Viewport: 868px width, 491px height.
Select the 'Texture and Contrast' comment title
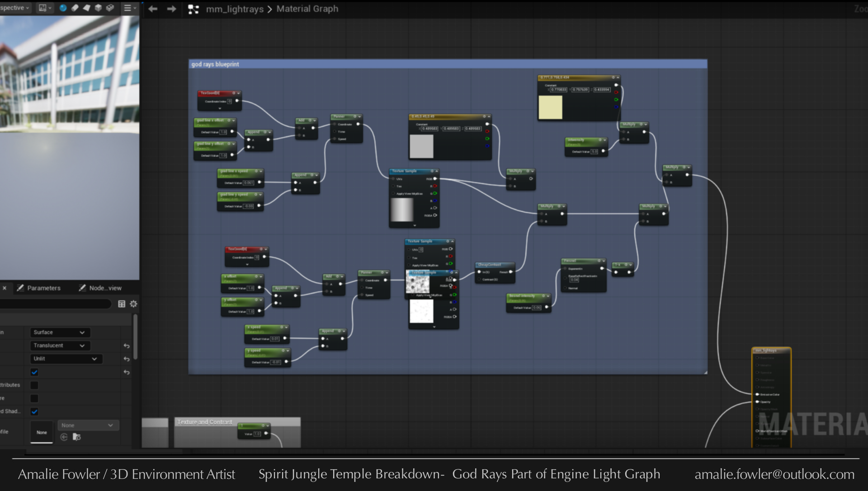pyautogui.click(x=205, y=422)
